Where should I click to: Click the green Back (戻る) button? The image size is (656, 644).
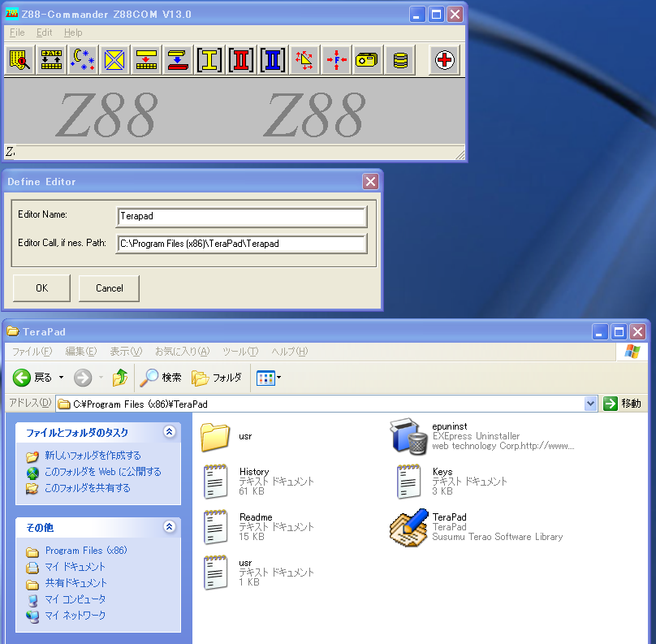click(32, 378)
